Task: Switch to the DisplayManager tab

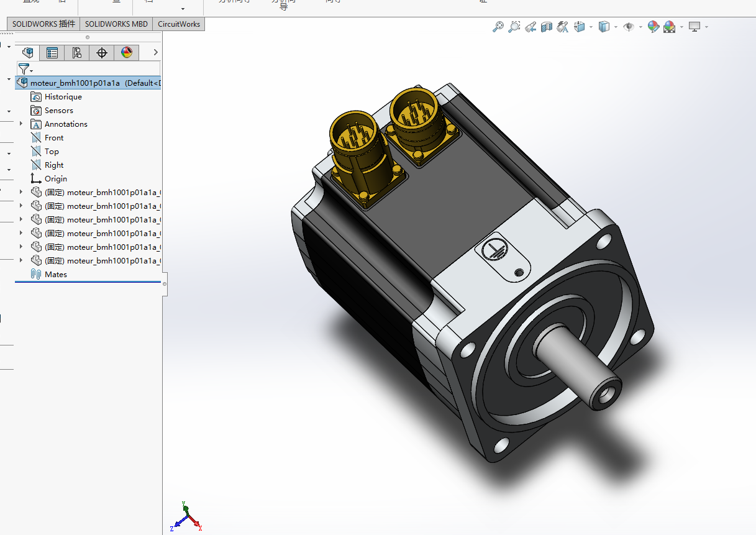Action: 127,53
